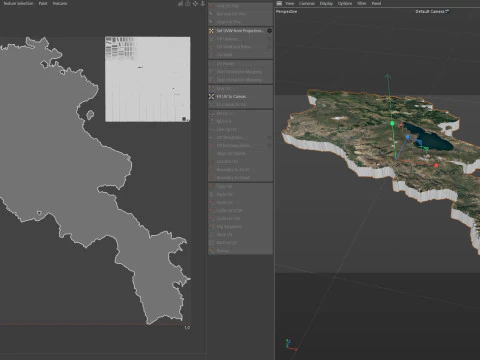Click the viewport hamburger menu icon
The image size is (480, 360).
coord(279,3)
